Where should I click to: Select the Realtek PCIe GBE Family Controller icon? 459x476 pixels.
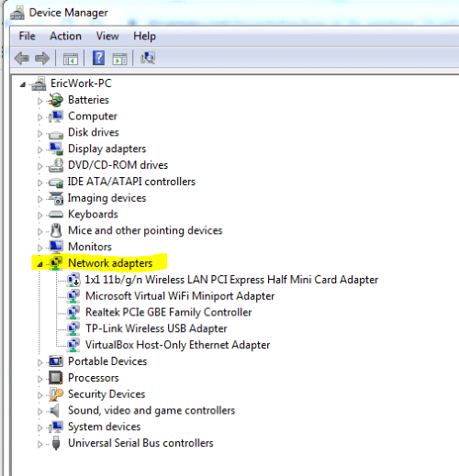[x=73, y=312]
